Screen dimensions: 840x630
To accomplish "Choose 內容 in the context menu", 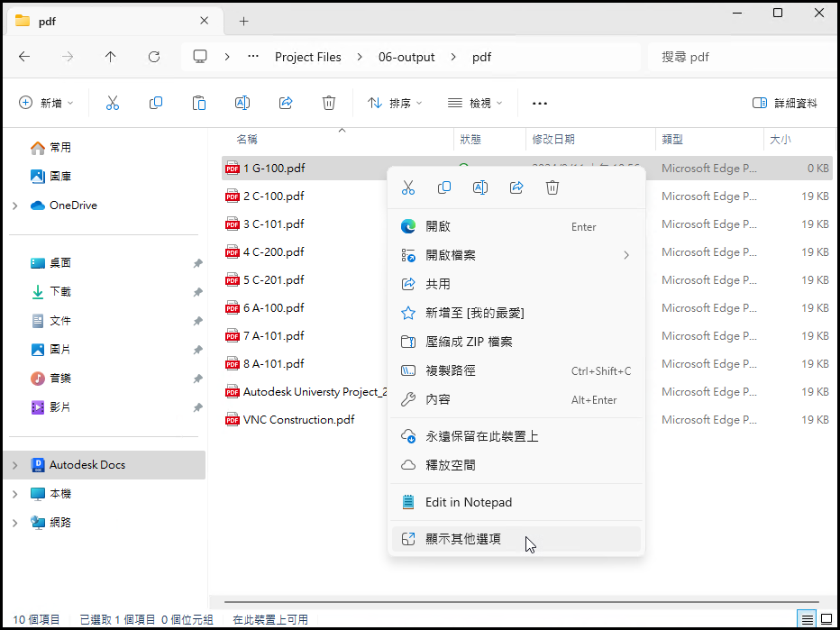I will point(516,399).
